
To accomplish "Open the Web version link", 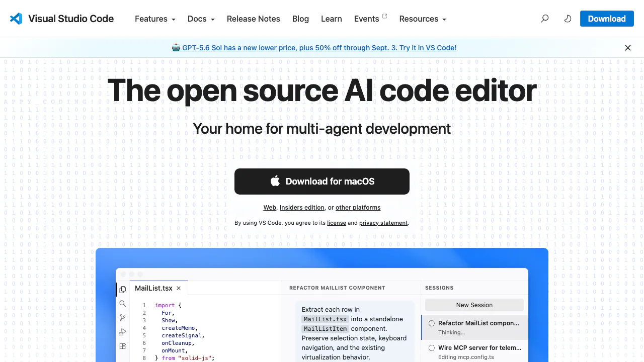I will pyautogui.click(x=270, y=208).
